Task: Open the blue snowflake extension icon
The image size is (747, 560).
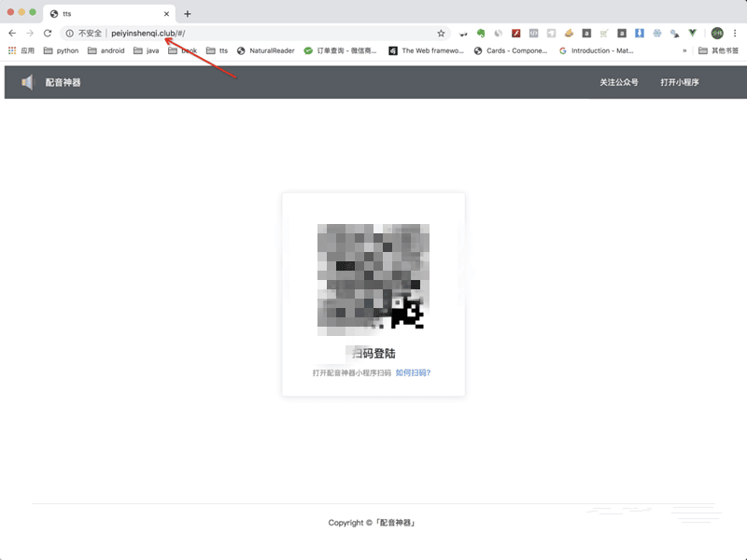Action: [x=657, y=34]
